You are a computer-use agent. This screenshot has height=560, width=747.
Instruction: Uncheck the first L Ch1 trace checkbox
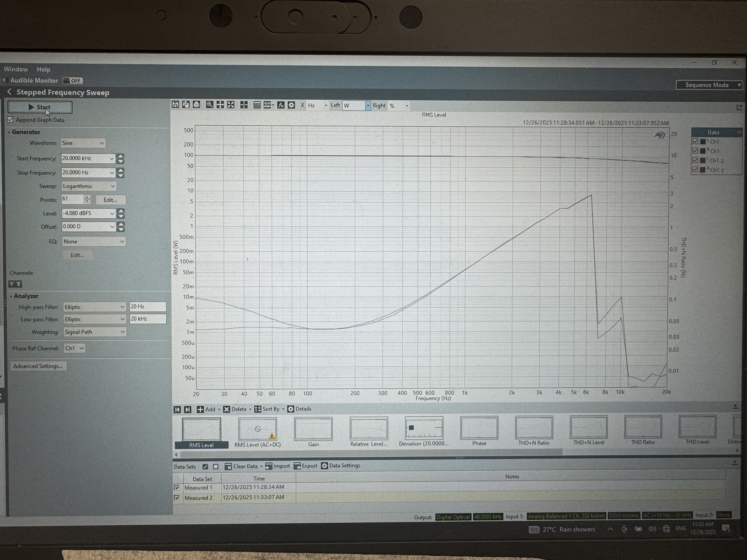[x=695, y=141]
